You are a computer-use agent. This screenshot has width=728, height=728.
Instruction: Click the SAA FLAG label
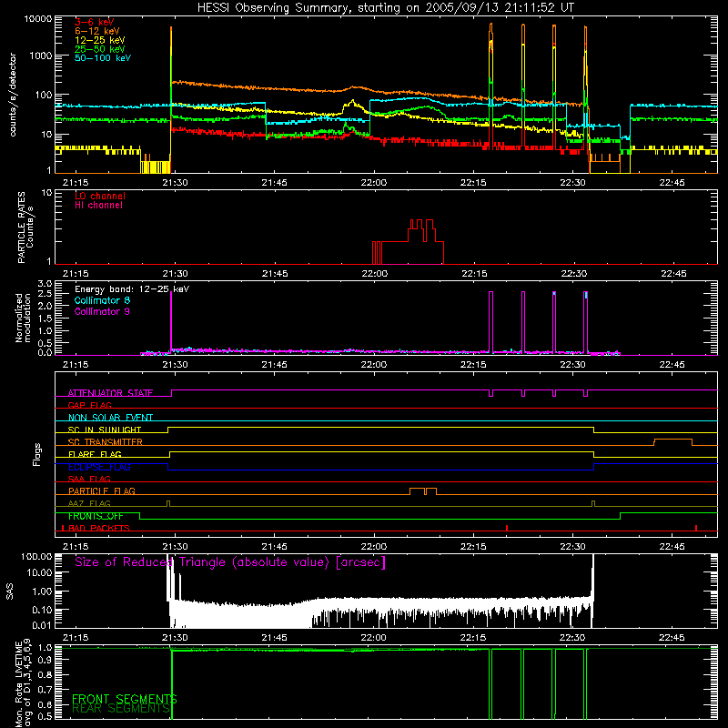[x=89, y=479]
